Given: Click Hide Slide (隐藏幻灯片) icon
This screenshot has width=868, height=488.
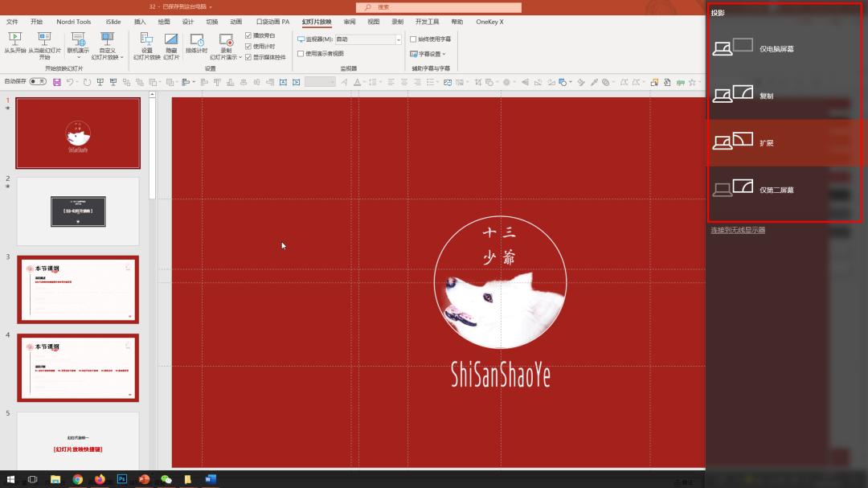Looking at the screenshot, I should pyautogui.click(x=171, y=40).
